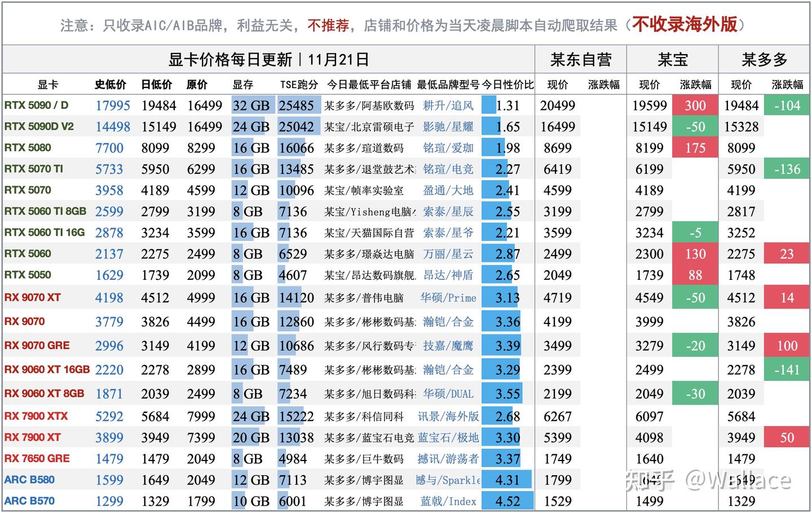The image size is (812, 513).
Task: Click the 万丽/星云 brand model cell
Action: pyautogui.click(x=448, y=254)
